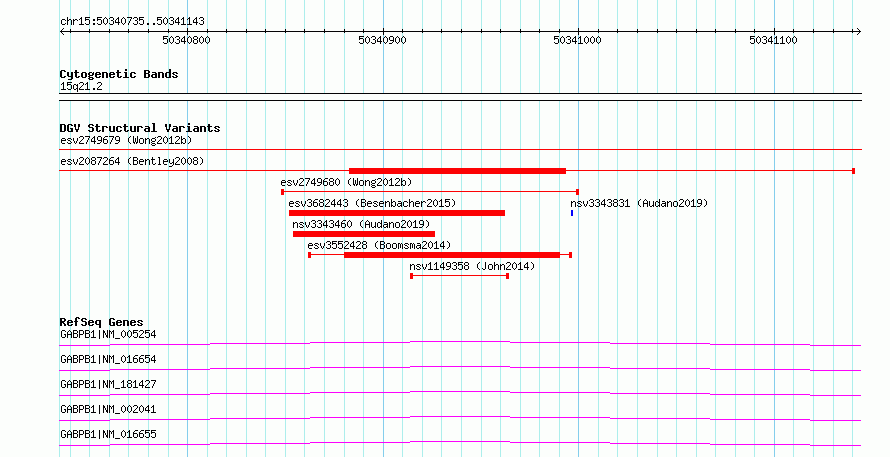Click the red line under esv2749679 label
This screenshot has height=457, width=890.
point(460,150)
